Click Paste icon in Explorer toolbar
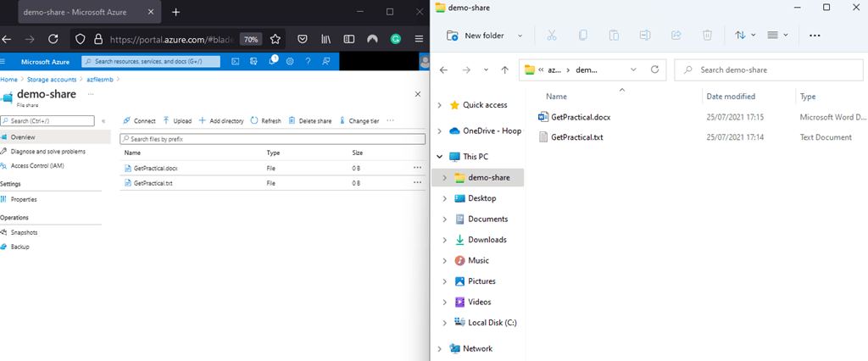The width and height of the screenshot is (868, 361). click(x=614, y=36)
